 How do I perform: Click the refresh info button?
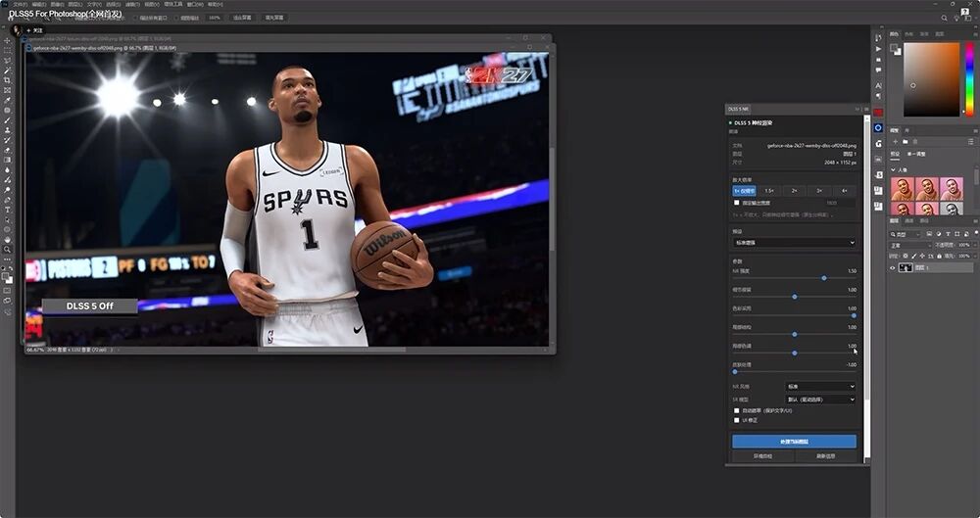point(825,456)
